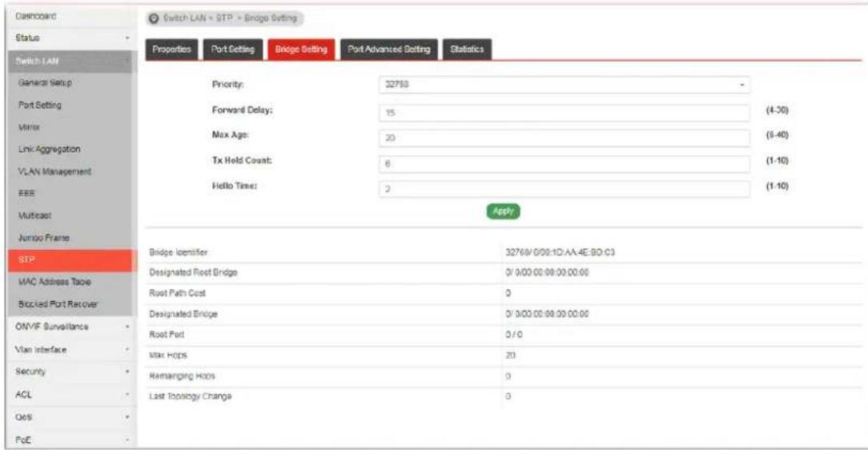Screen dimensions: 868x450
Task: Click the Tx Hold Count input field
Action: 564,163
